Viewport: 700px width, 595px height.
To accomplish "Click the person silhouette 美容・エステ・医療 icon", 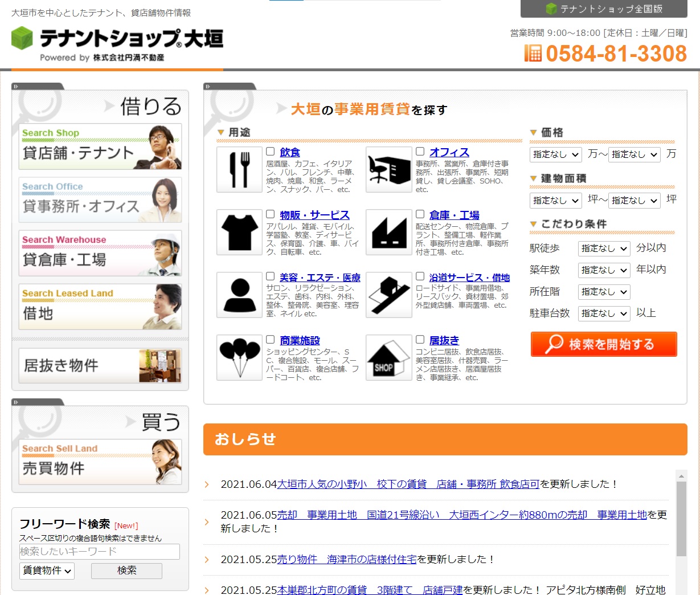I will tap(239, 295).
